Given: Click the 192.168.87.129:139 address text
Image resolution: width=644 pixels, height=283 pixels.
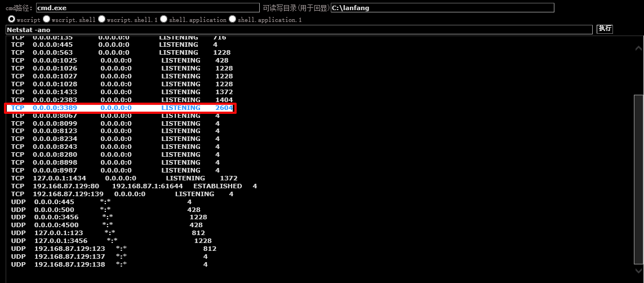Looking at the screenshot, I should 68,194.
